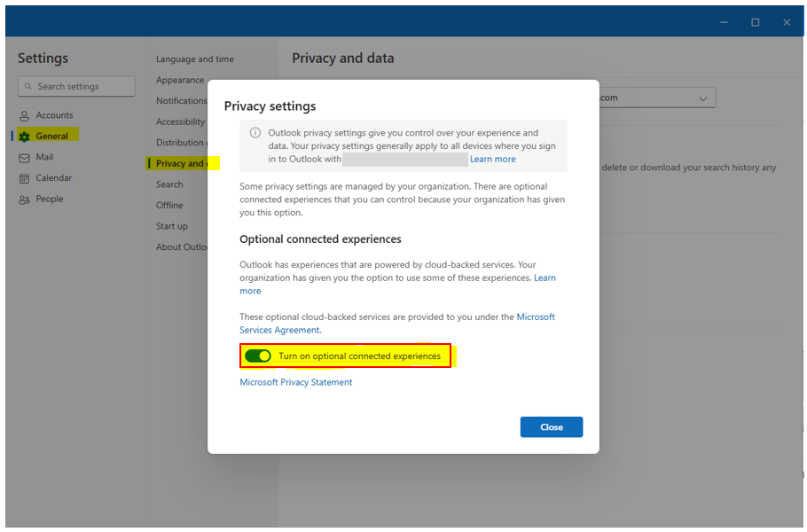The height and width of the screenshot is (532, 807).
Task: Open About Outlook page
Action: click(x=182, y=247)
